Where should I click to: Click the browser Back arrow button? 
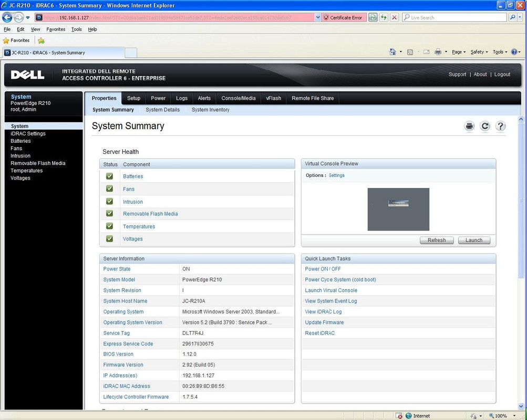pos(7,17)
